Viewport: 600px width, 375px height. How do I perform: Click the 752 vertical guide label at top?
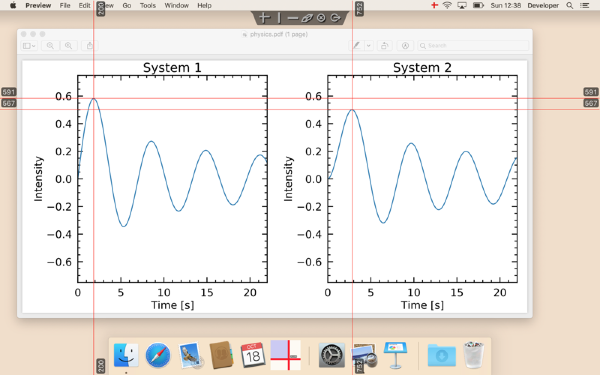pyautogui.click(x=359, y=8)
